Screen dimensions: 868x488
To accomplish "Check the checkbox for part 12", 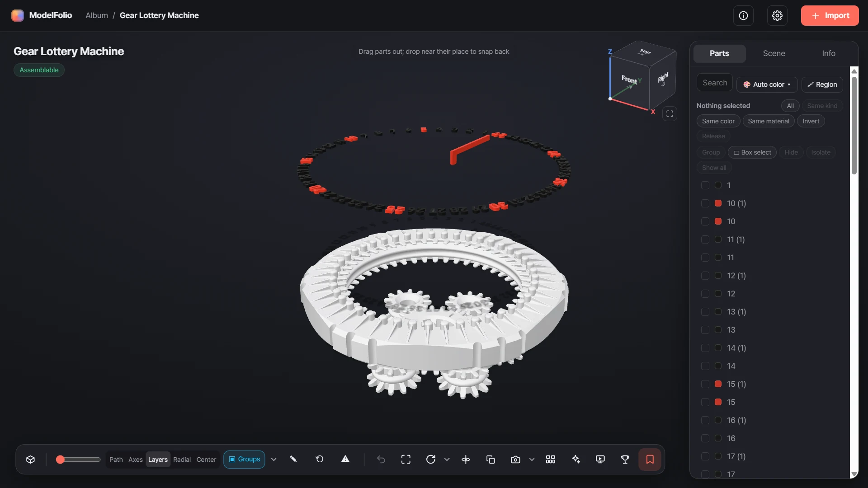I will click(x=705, y=294).
